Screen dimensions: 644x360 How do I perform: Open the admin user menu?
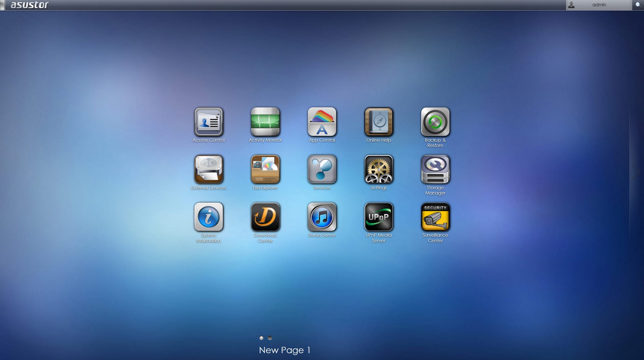[x=599, y=5]
